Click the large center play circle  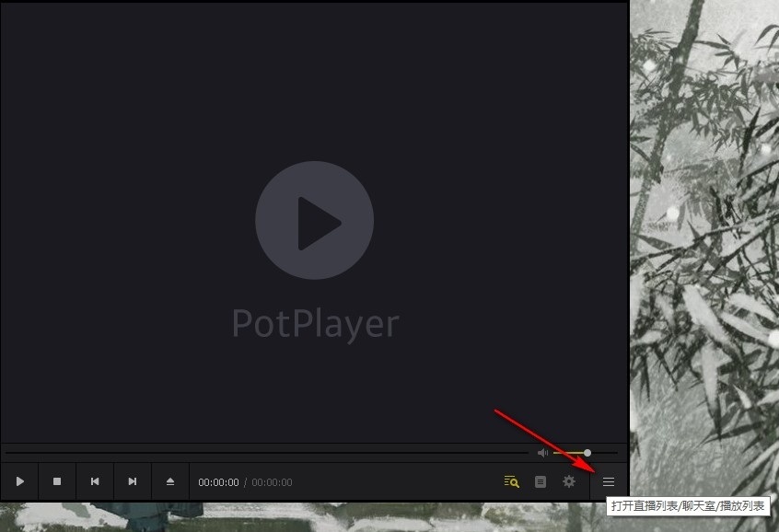(x=315, y=220)
